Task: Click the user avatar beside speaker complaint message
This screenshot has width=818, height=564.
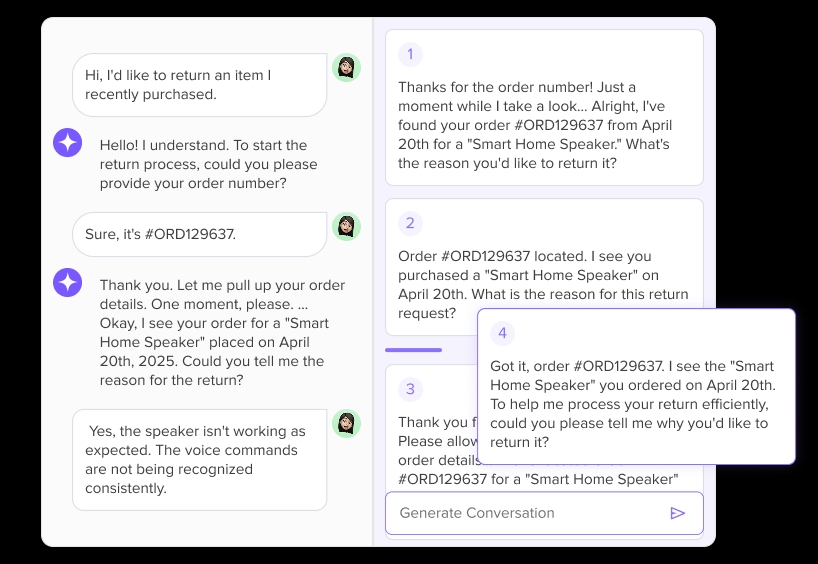Action: coord(346,423)
